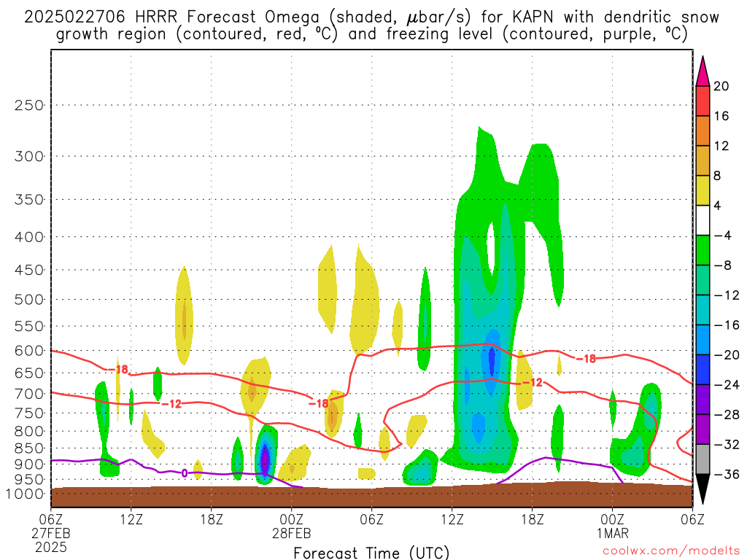This screenshot has height=560, width=747.
Task: Select the 1000 pressure axis label
Action: click(x=25, y=494)
